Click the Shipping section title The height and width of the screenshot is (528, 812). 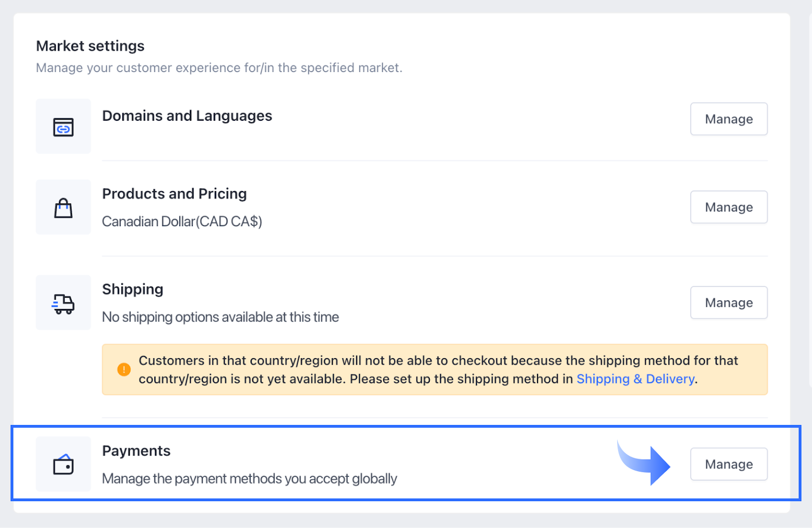coord(132,289)
